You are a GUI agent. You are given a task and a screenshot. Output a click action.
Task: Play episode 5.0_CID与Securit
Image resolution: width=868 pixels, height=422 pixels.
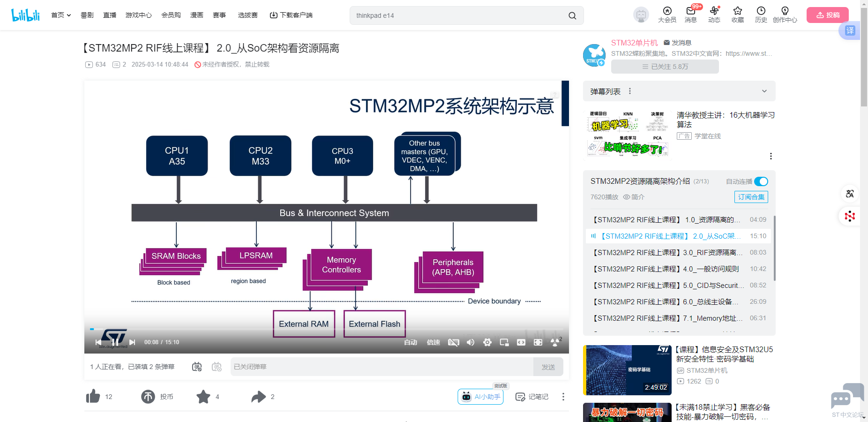pyautogui.click(x=678, y=285)
